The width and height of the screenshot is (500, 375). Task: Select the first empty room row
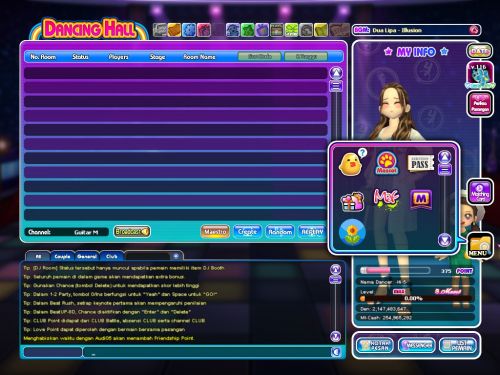coord(176,73)
